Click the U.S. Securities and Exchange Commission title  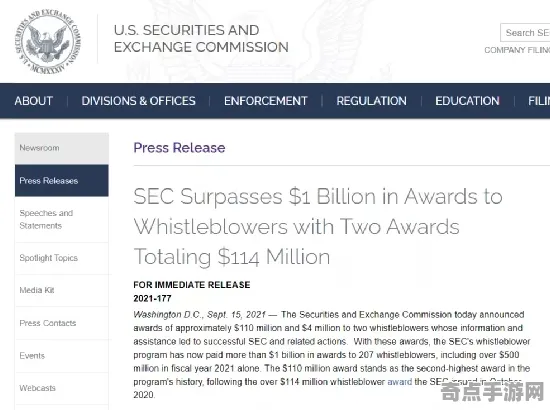pos(201,39)
